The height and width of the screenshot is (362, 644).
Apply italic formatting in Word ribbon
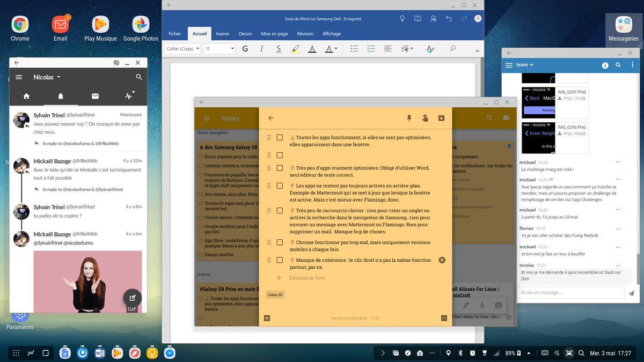(x=262, y=49)
